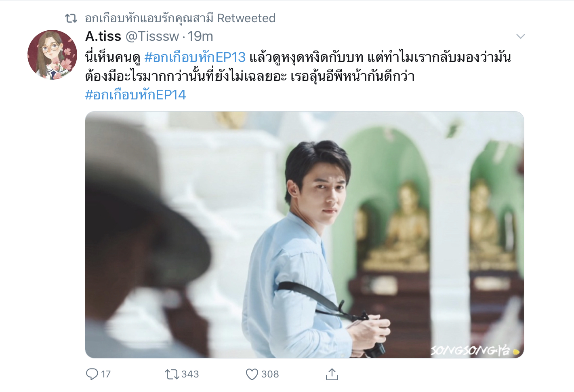Screen dimensions: 574x392
Task: Enlarge the photo of man holding camera
Action: point(305,235)
